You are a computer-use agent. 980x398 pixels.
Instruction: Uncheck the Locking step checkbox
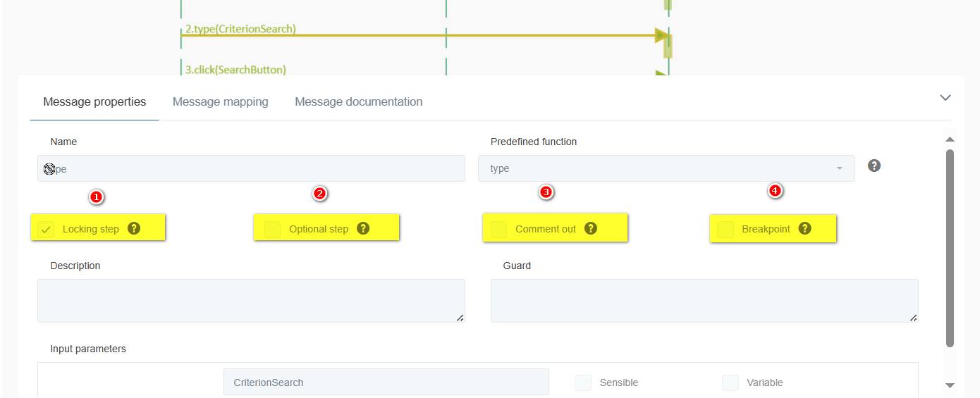pyautogui.click(x=47, y=229)
